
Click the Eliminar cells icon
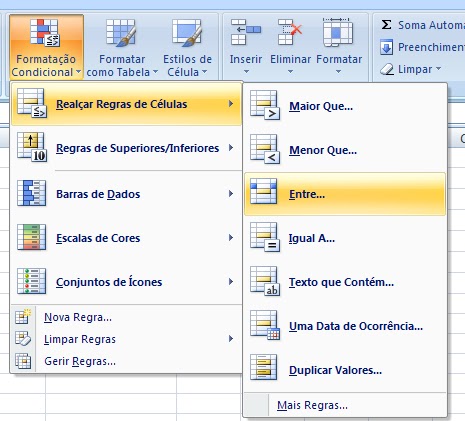pos(290,32)
